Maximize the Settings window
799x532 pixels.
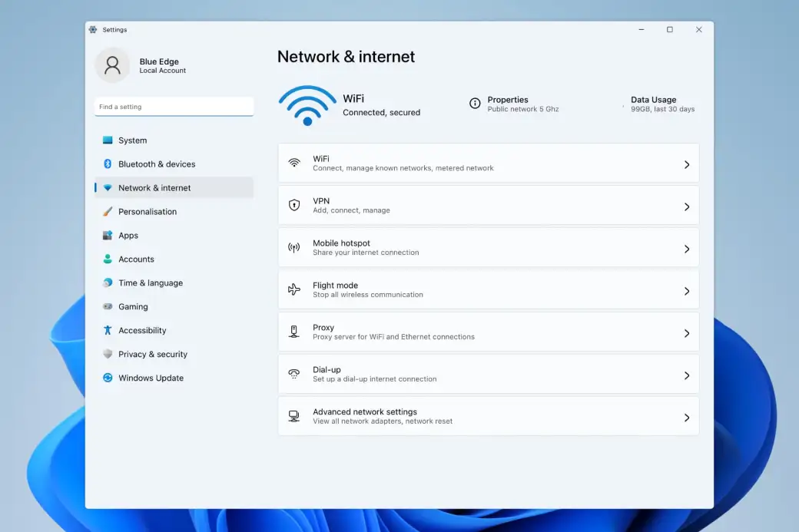(x=670, y=29)
